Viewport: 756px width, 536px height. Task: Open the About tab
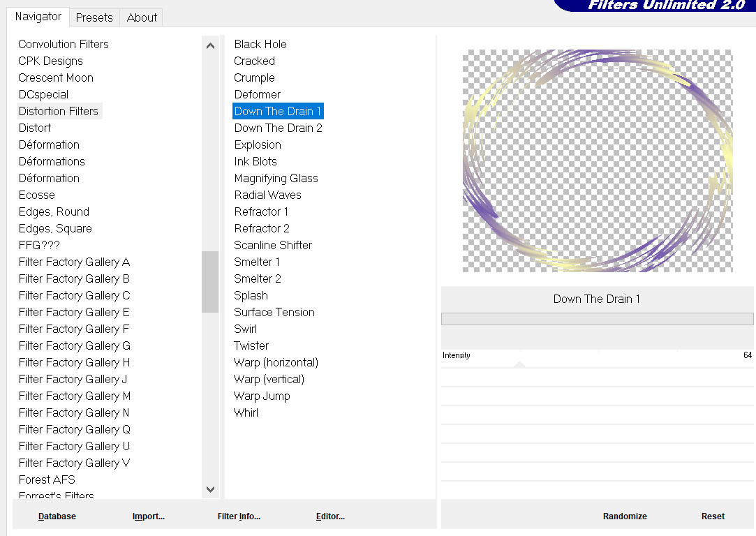tap(142, 17)
